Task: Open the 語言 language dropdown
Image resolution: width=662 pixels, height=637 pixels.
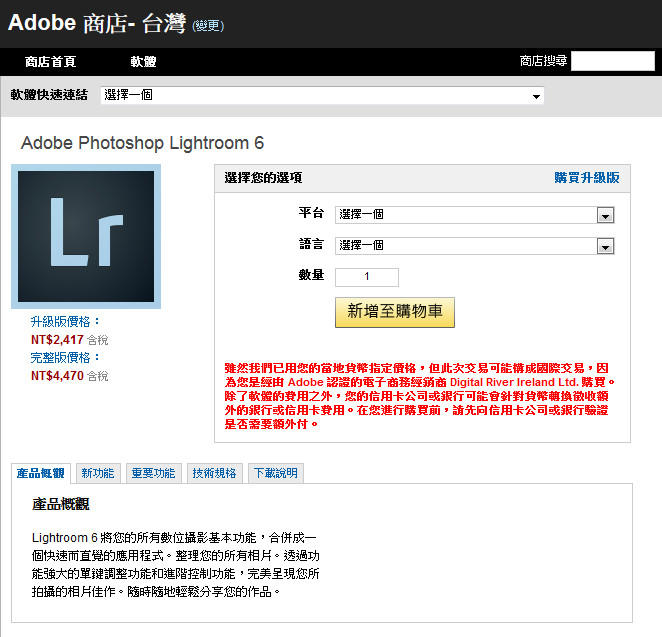Action: pyautogui.click(x=475, y=246)
